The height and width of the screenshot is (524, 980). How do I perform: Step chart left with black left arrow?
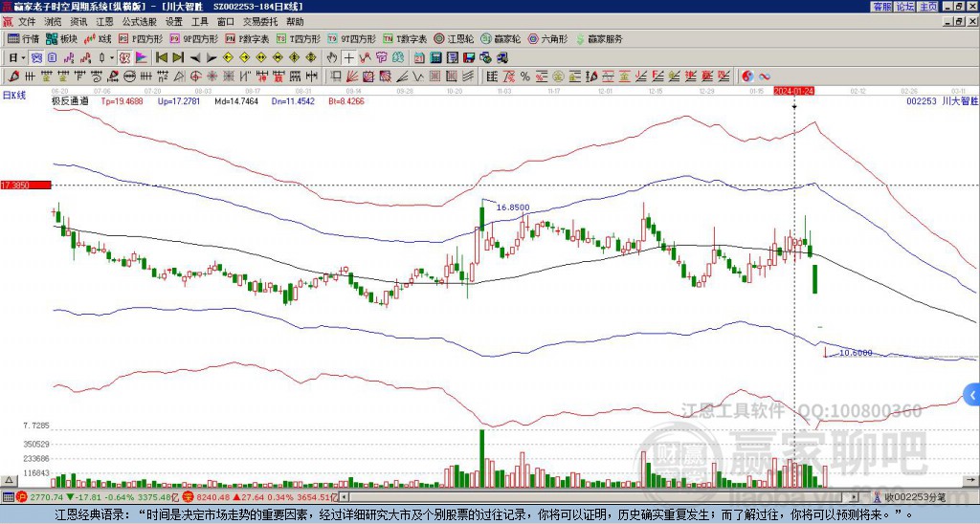195,58
